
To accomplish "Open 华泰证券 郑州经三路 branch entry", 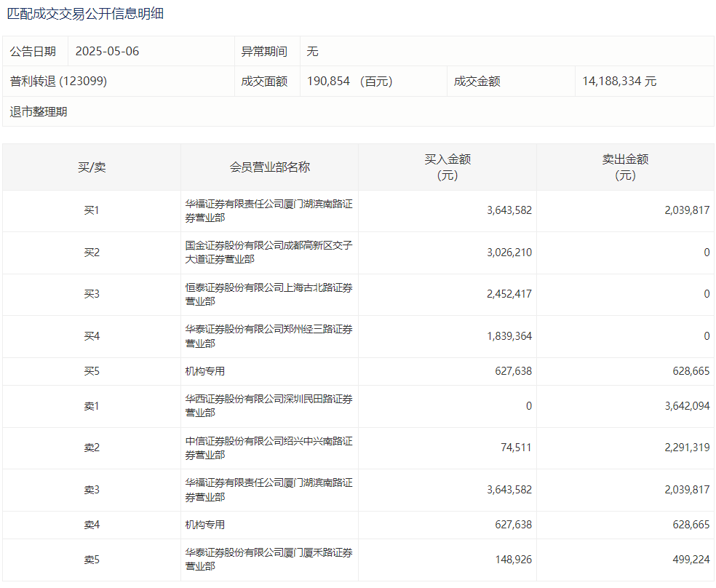I will pos(268,336).
